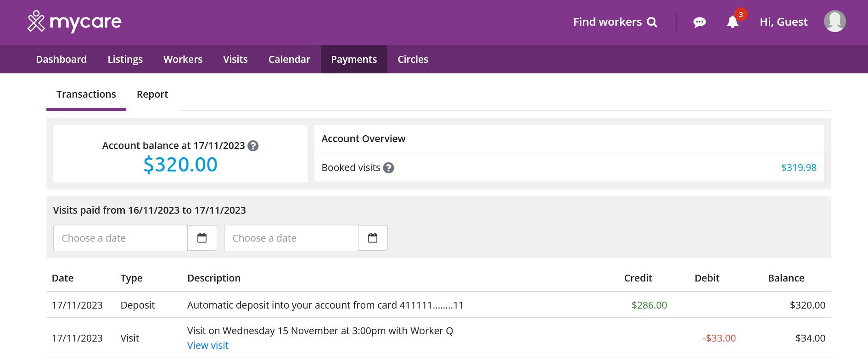868x359 pixels.
Task: Click the Account Overview heading
Action: pyautogui.click(x=364, y=139)
